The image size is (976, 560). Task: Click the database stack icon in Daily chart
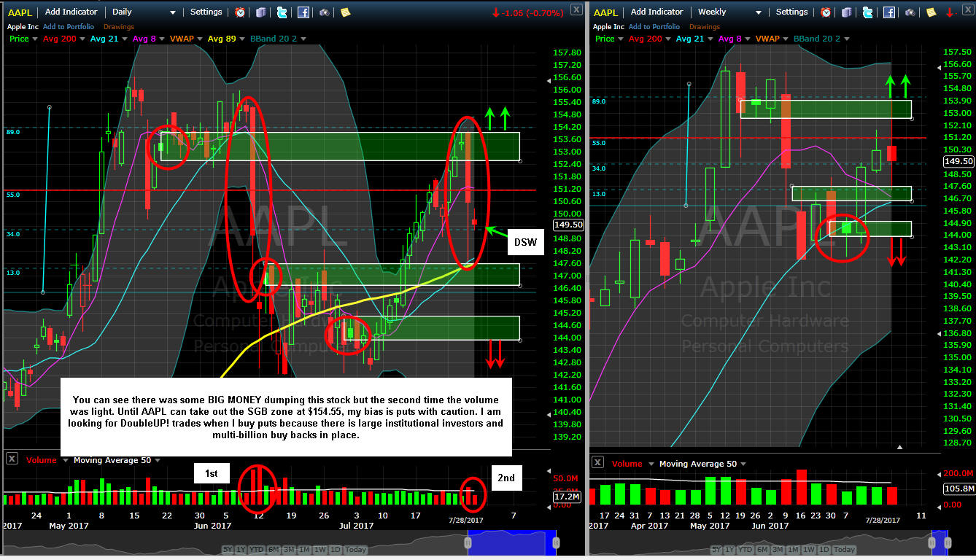(261, 12)
